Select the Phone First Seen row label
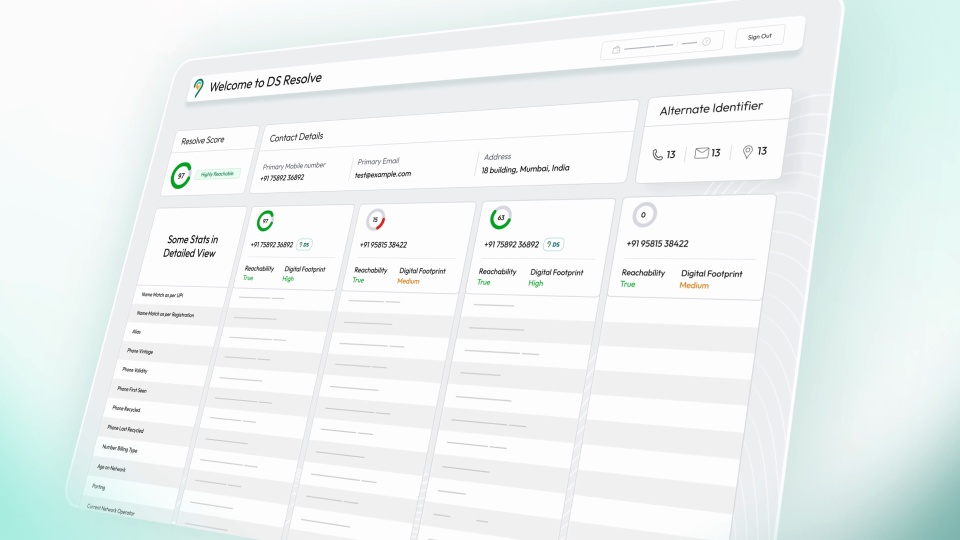The height and width of the screenshot is (540, 960). pyautogui.click(x=132, y=389)
